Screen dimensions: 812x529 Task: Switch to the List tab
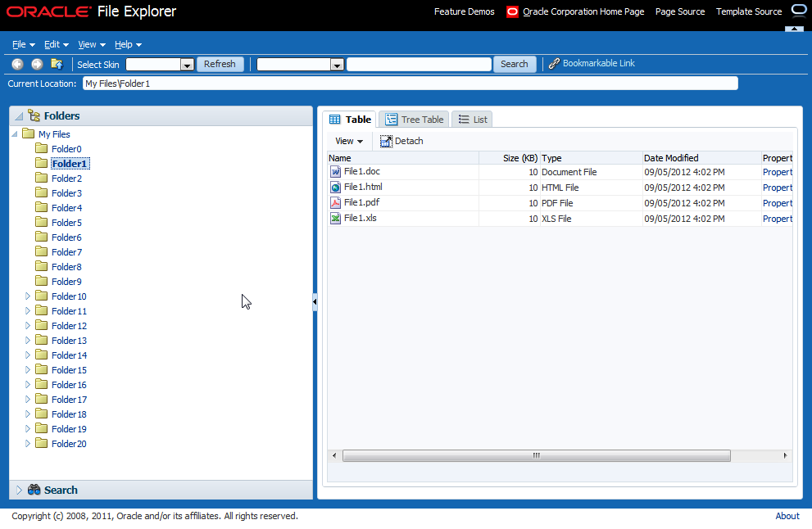[x=473, y=120]
